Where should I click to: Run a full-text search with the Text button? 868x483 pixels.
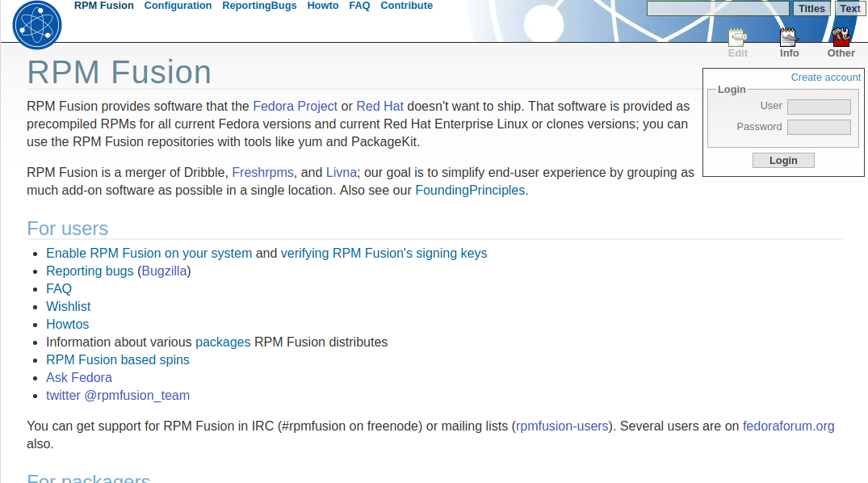click(x=850, y=8)
